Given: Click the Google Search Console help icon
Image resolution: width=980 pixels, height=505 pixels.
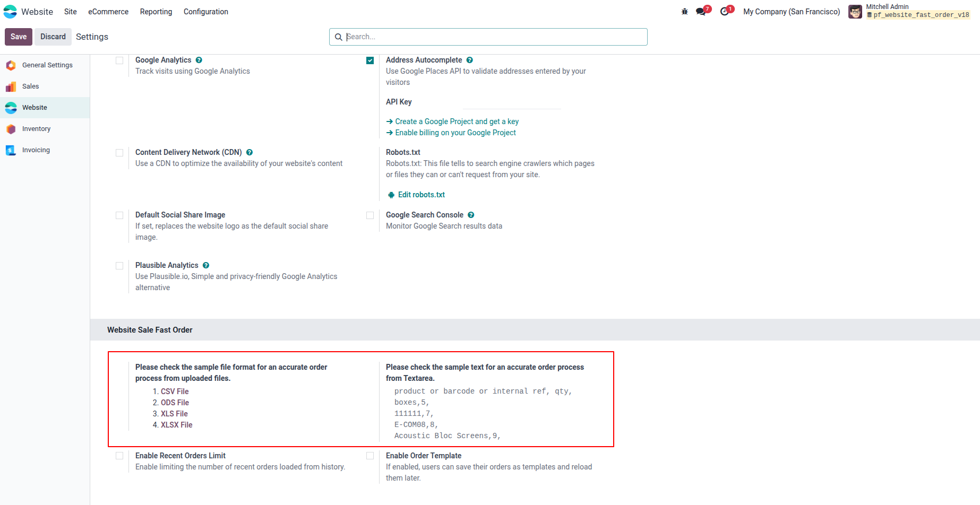Looking at the screenshot, I should (x=471, y=215).
